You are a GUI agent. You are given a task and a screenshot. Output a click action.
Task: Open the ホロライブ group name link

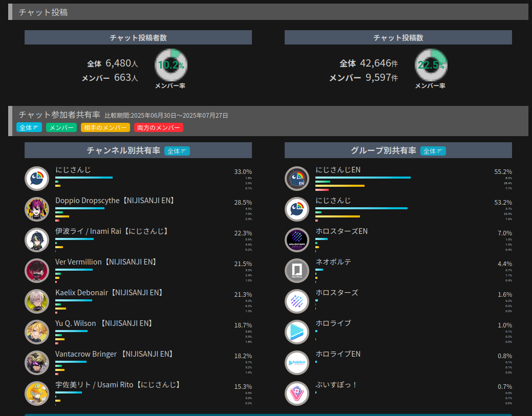click(x=333, y=323)
